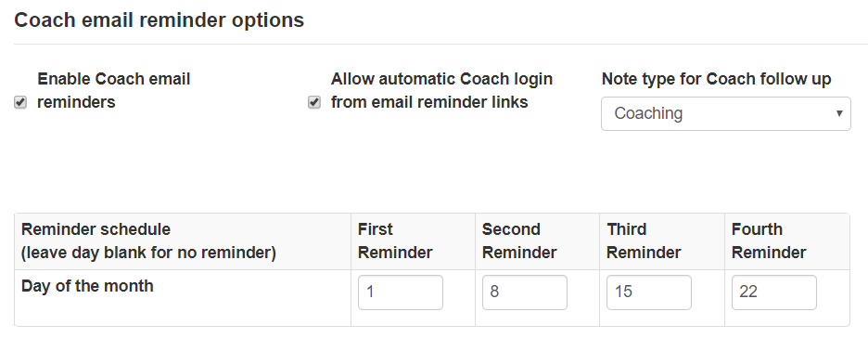Click the 'Enable Coach email reminders' label text
The image size is (868, 338).
pos(113,90)
